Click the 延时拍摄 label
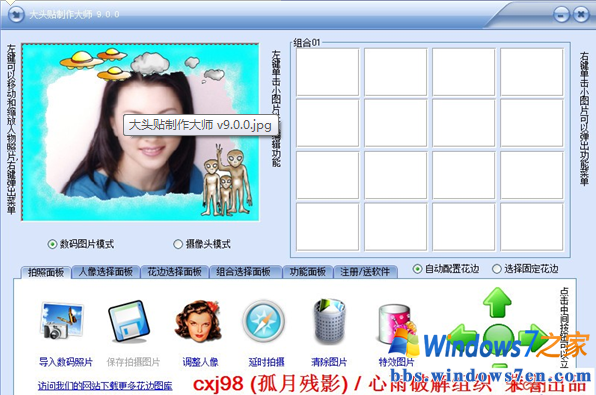 (x=266, y=362)
